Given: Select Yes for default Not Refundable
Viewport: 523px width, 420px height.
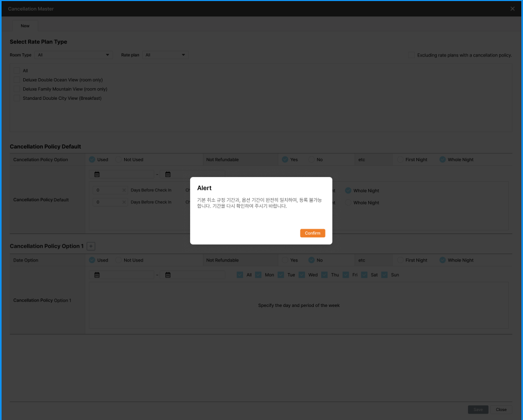Looking at the screenshot, I should click(x=285, y=160).
